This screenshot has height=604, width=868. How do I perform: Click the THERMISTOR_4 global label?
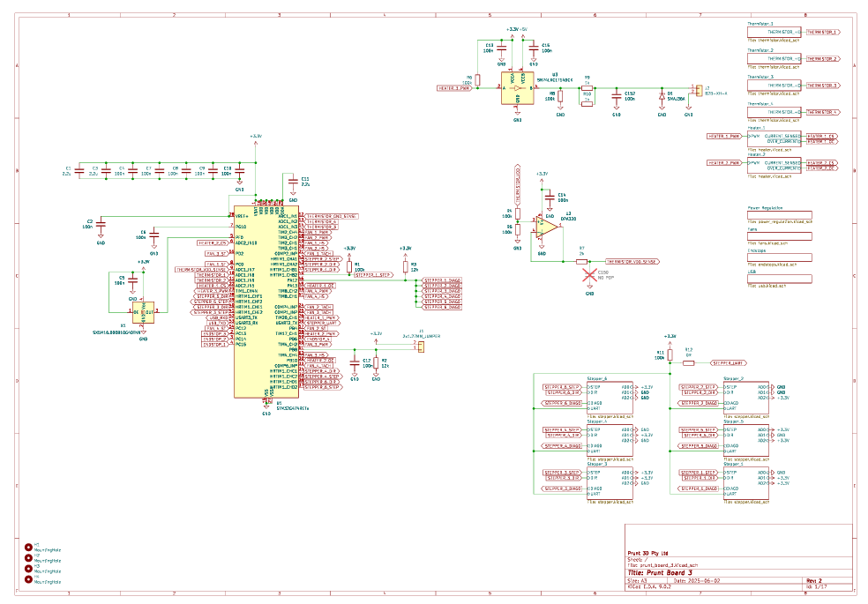(823, 112)
